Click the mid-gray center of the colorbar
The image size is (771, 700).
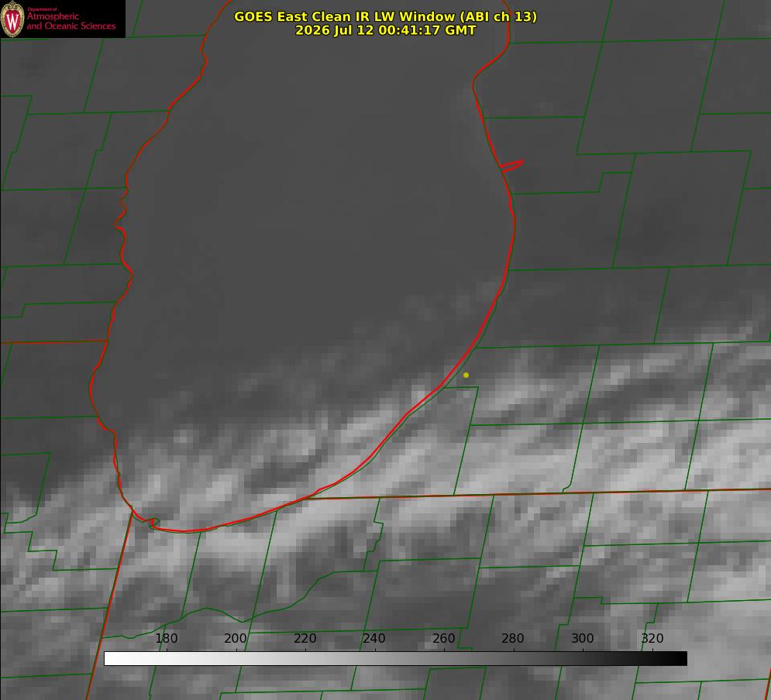click(x=395, y=659)
